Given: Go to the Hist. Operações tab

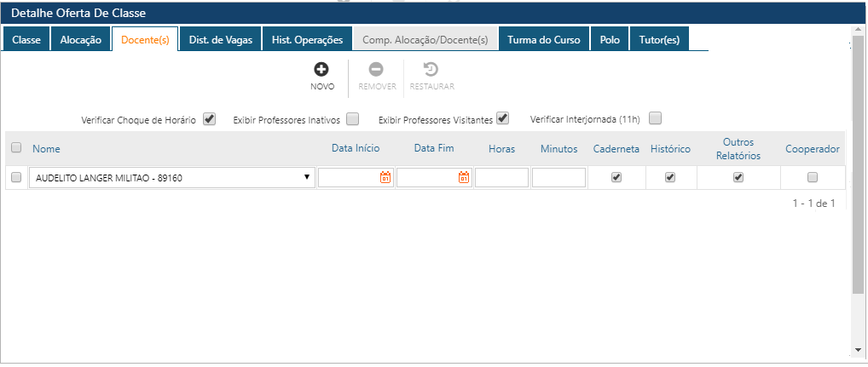Looking at the screenshot, I should [x=307, y=40].
